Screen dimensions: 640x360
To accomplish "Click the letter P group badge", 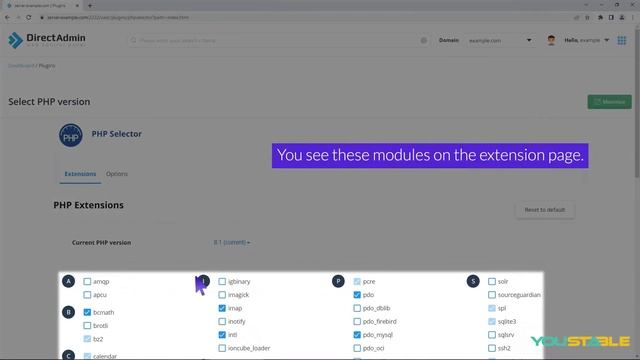I will click(x=338, y=281).
